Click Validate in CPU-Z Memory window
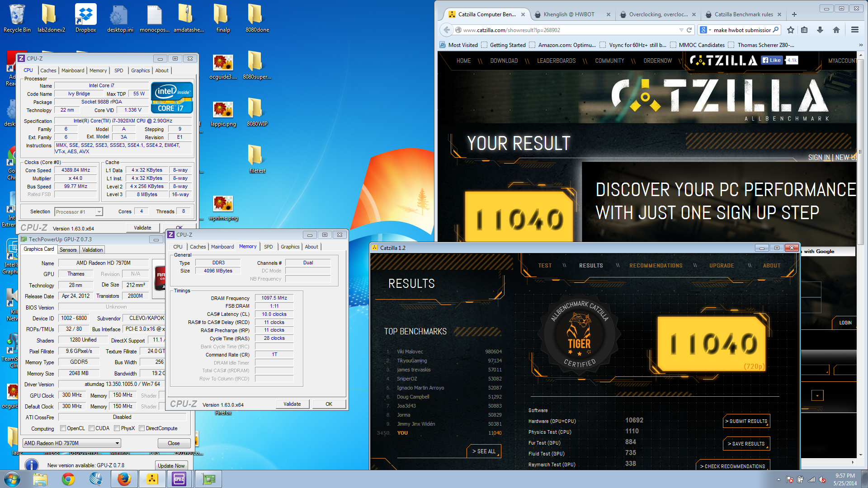Screen dimensions: 868x488 (x=292, y=404)
